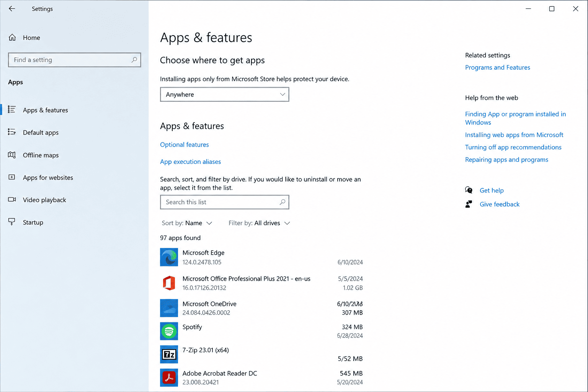The height and width of the screenshot is (392, 588).
Task: Open the Optional features link
Action: click(185, 145)
